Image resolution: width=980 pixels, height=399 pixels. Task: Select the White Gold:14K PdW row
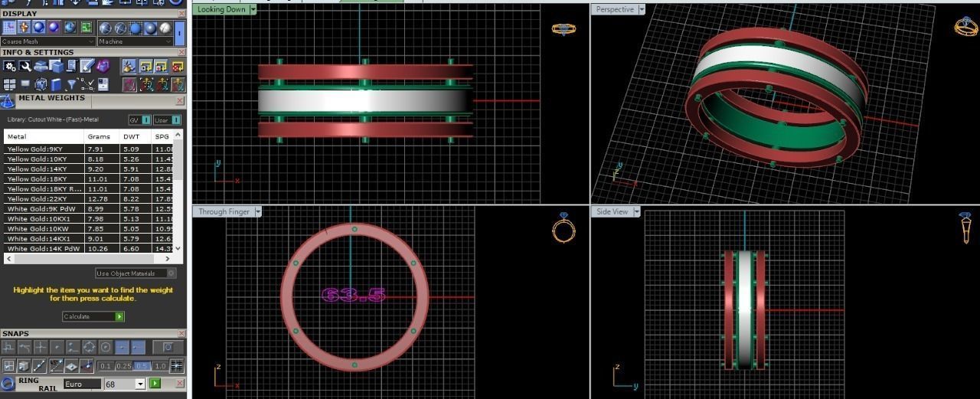pyautogui.click(x=89, y=248)
